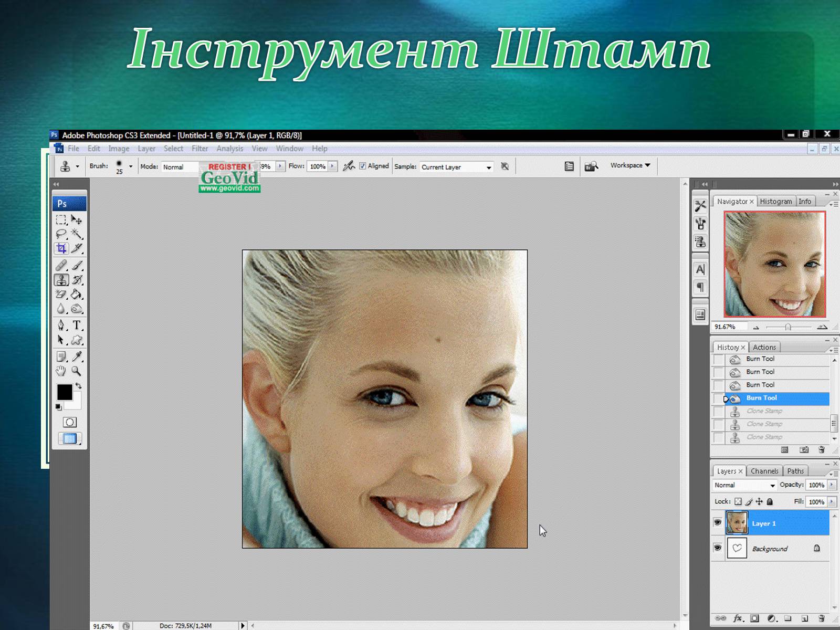
Task: Select the Custom Shape tool
Action: click(77, 340)
